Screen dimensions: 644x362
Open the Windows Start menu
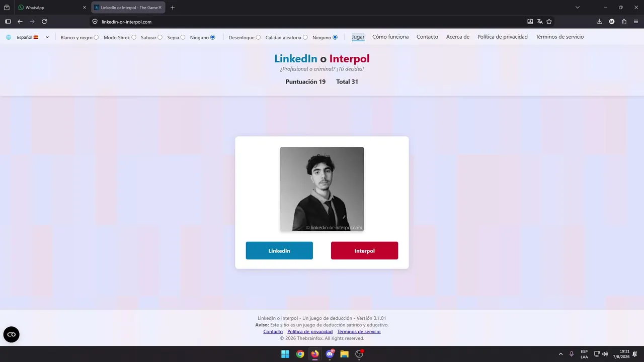click(x=285, y=354)
